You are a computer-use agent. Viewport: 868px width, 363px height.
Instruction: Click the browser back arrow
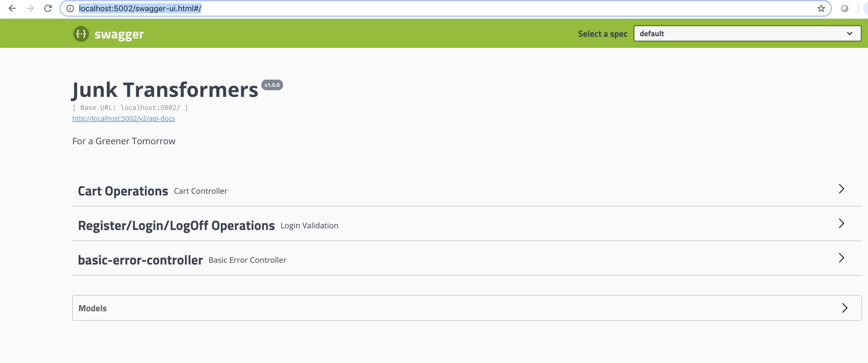pos(12,8)
